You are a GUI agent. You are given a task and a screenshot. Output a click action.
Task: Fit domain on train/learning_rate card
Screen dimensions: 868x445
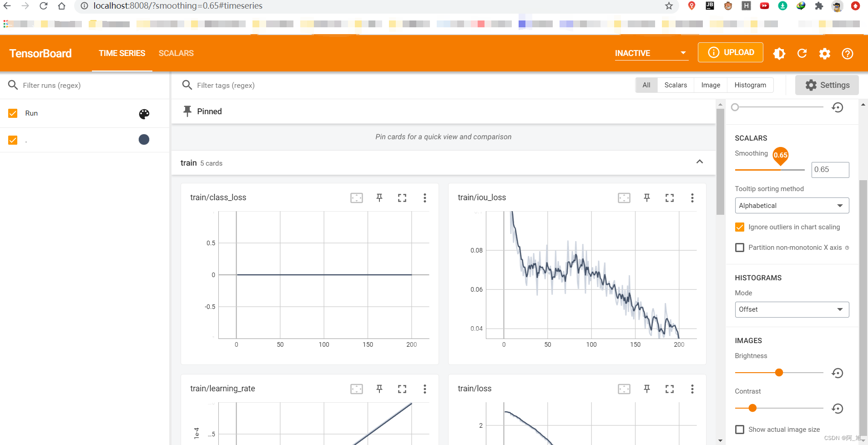357,389
